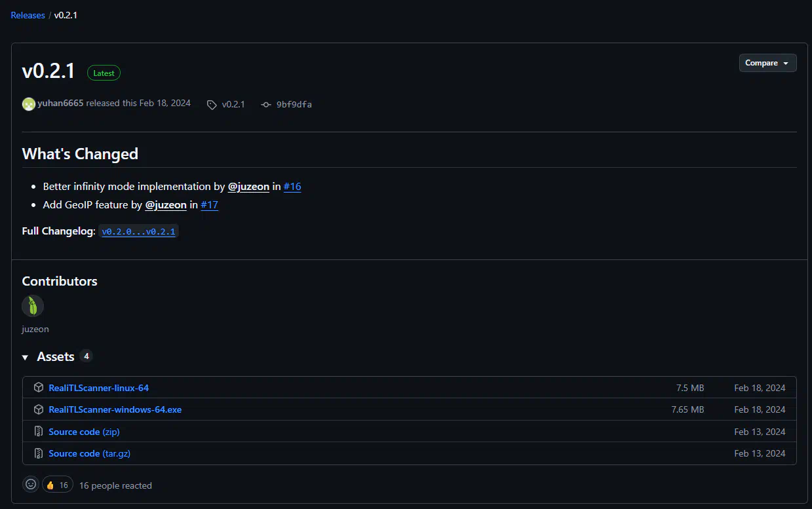Click zip file icon for Source code (zip)
This screenshot has height=509, width=812.
point(39,432)
